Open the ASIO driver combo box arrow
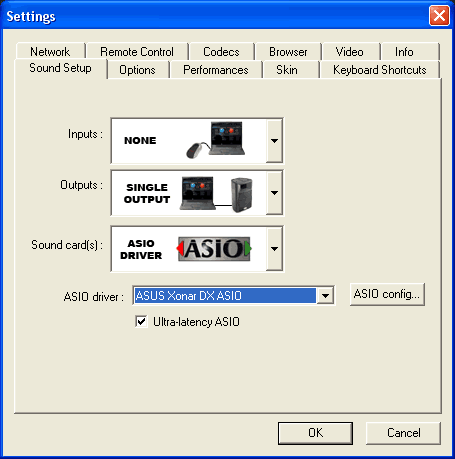Viewport: 455px width, 459px height. [325, 295]
